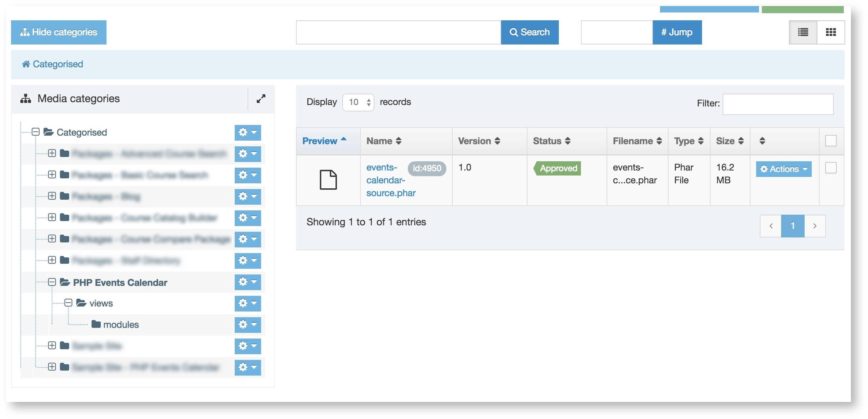The width and height of the screenshot is (868, 419).
Task: Click into the Filter text field
Action: [778, 104]
